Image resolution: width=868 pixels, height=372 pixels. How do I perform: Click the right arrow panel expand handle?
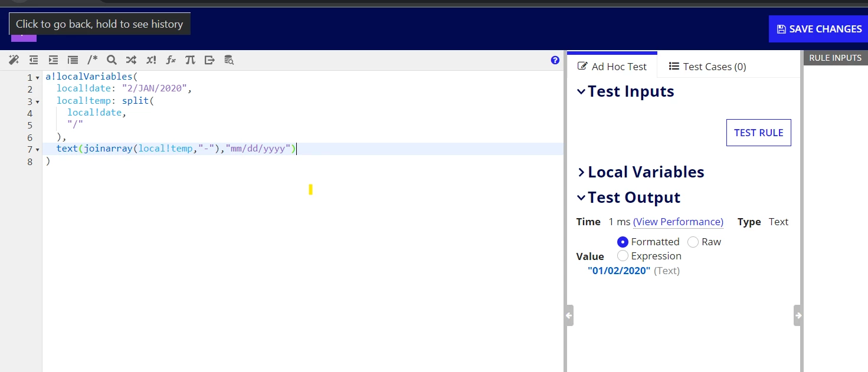point(798,315)
